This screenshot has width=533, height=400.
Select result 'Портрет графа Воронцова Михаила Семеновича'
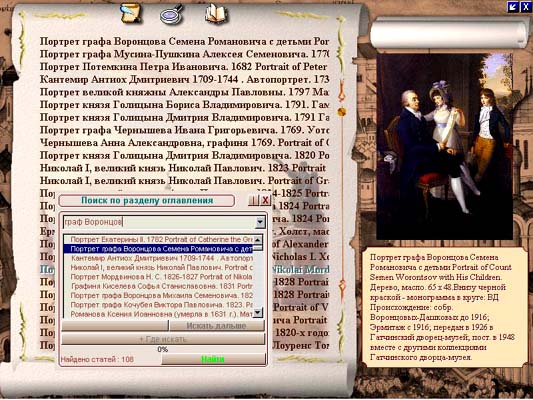[161, 295]
